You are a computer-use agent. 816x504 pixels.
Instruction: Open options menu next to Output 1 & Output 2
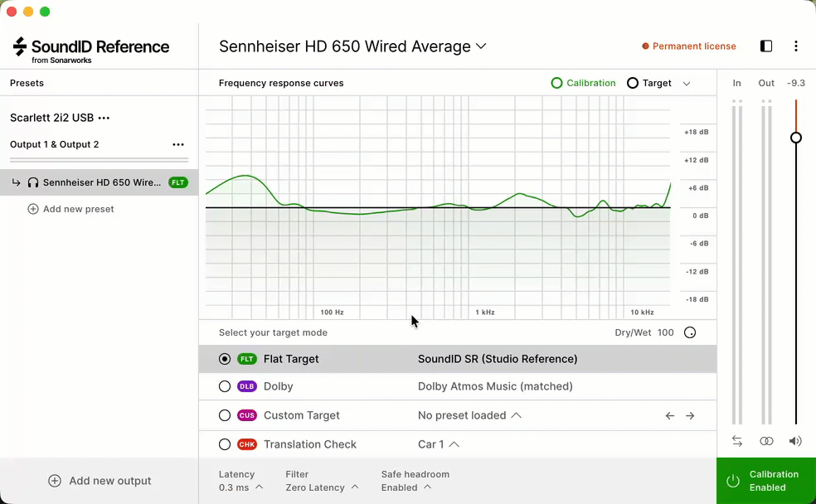[178, 144]
